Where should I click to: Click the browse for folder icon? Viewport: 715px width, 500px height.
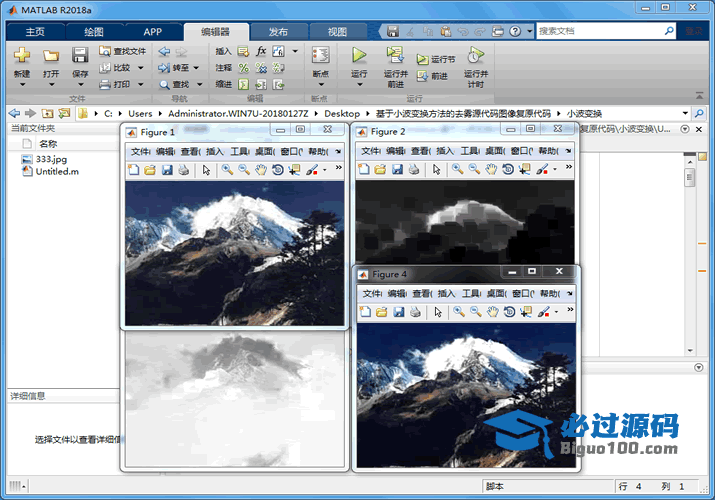(64, 113)
